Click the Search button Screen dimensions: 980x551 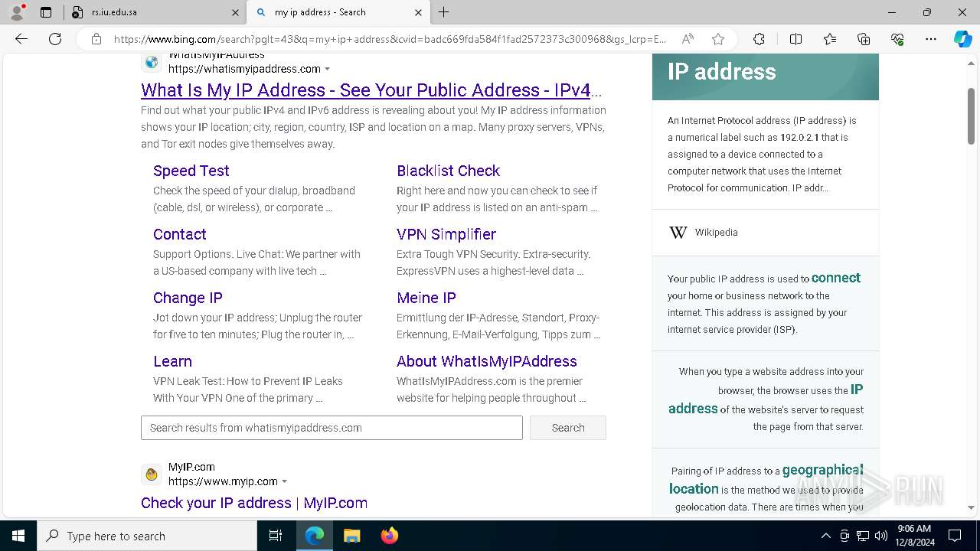tap(568, 428)
